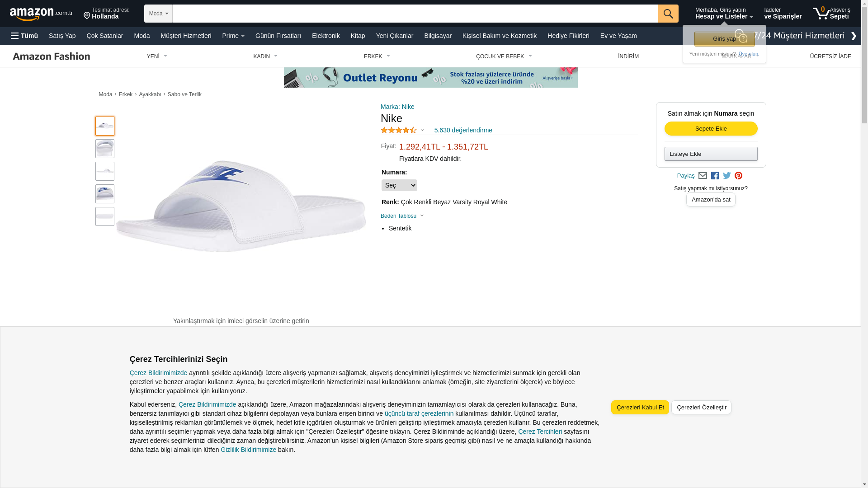868x488 pixels.
Task: Share product on Facebook icon
Action: (715, 176)
